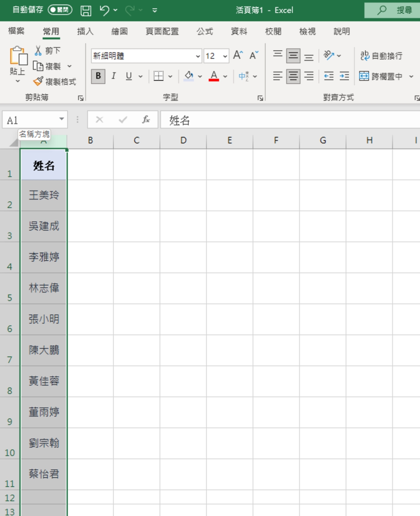Apply the red font color swatch
Viewport: 420px width, 516px height.
(214, 76)
